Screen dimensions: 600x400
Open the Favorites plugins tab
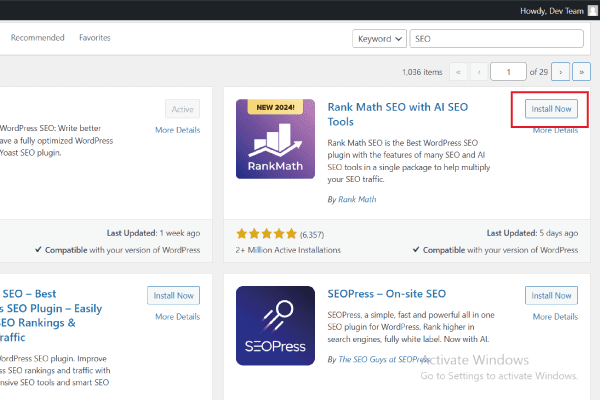[95, 38]
